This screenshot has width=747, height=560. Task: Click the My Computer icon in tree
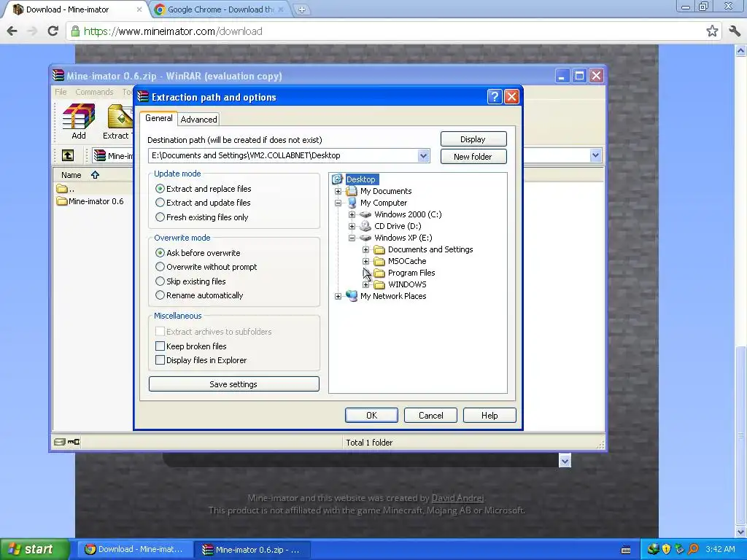[352, 203]
